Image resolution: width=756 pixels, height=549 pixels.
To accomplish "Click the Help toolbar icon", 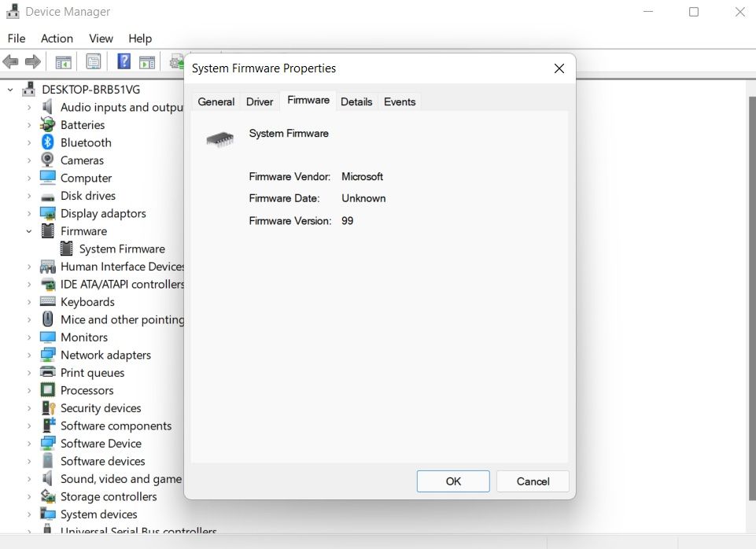I will click(x=124, y=61).
